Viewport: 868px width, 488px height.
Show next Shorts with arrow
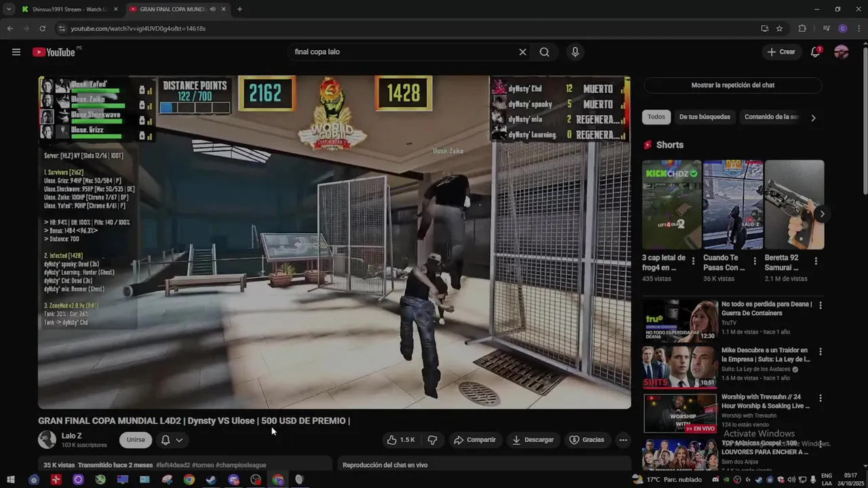pyautogui.click(x=822, y=214)
